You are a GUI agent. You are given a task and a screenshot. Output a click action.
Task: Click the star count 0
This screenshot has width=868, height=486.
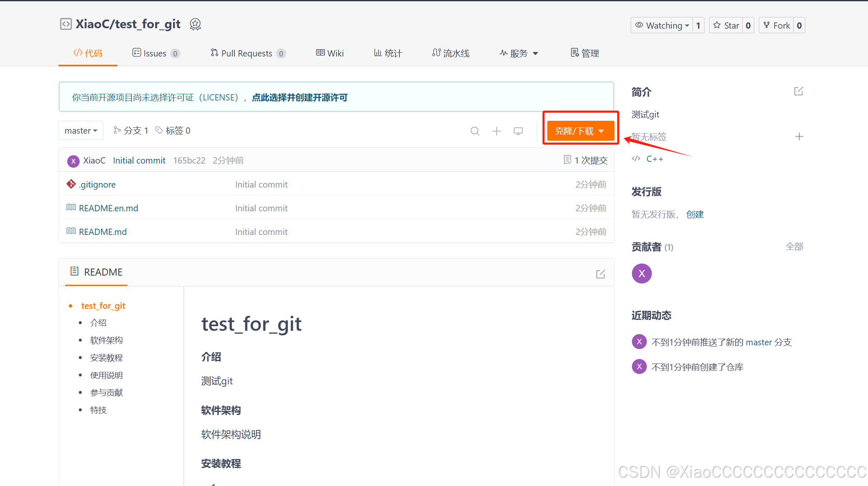point(748,25)
